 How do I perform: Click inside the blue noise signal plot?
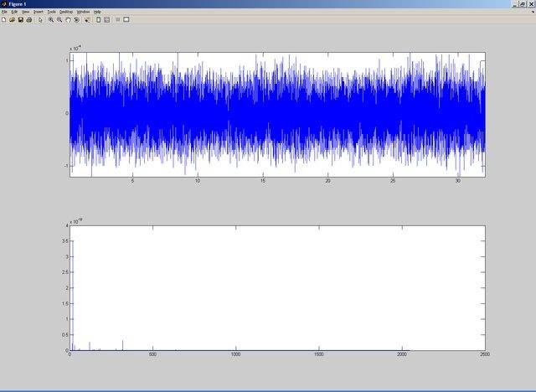tap(276, 114)
